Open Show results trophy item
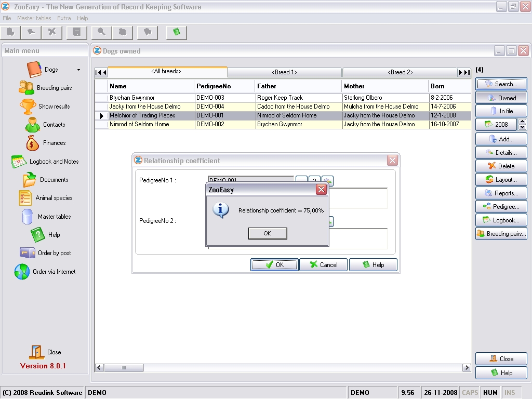Screen dimensions: 532x399 tap(45, 106)
